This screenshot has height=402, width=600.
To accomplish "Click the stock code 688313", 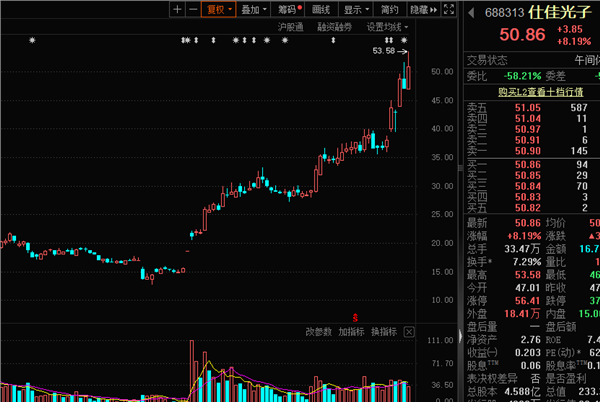I will tap(504, 13).
